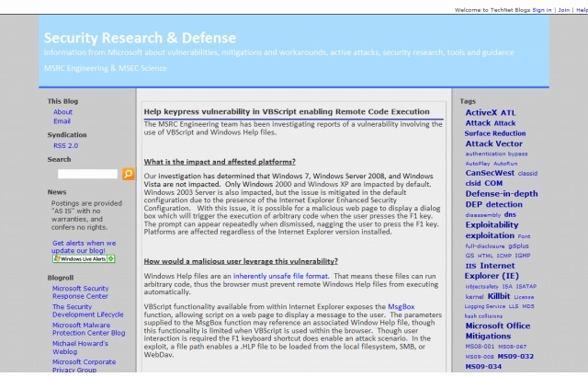Select the Defense-in-depth tag
The width and height of the screenshot is (588, 377).
[x=502, y=194]
